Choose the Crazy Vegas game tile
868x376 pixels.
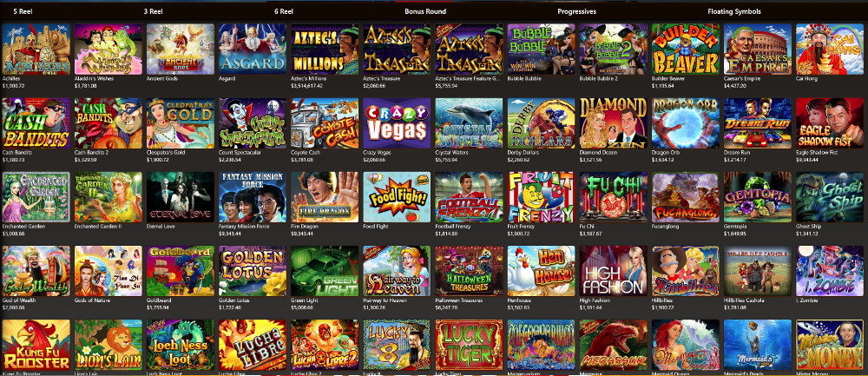[397, 123]
